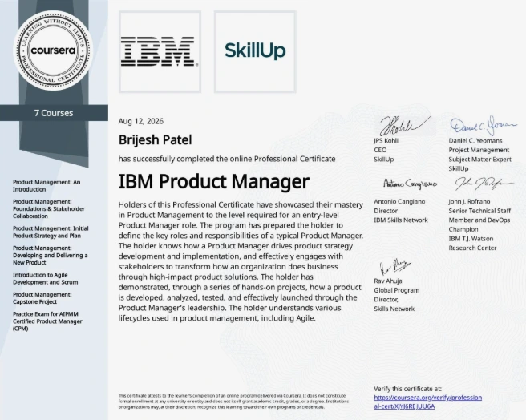Image resolution: width=526 pixels, height=420 pixels.
Task: Click 'Initial Product Strategy and Plan' course
Action: (51, 232)
